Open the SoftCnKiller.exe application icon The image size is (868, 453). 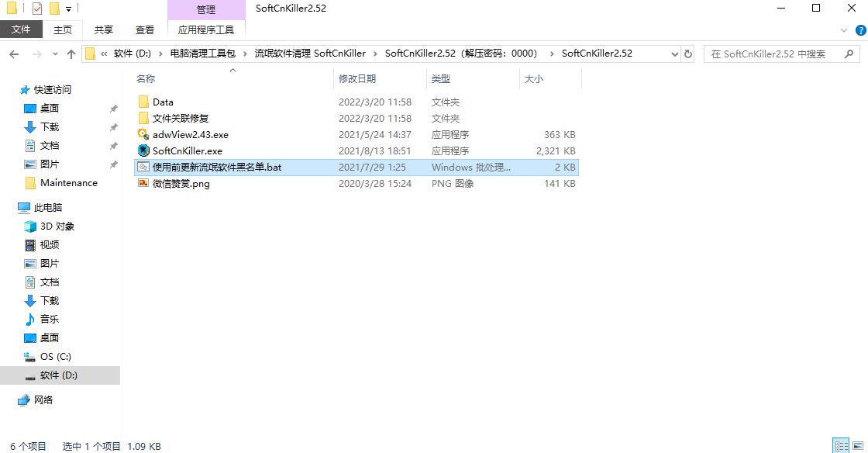[x=143, y=151]
